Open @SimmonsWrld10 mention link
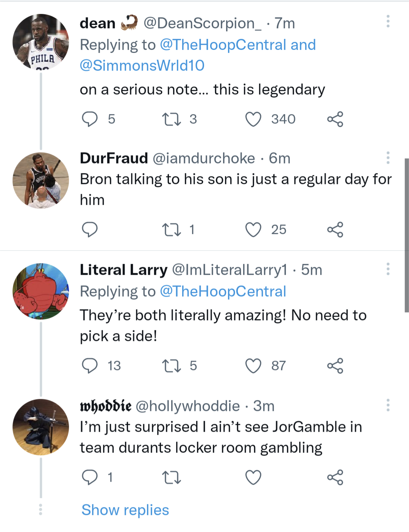 tap(142, 65)
